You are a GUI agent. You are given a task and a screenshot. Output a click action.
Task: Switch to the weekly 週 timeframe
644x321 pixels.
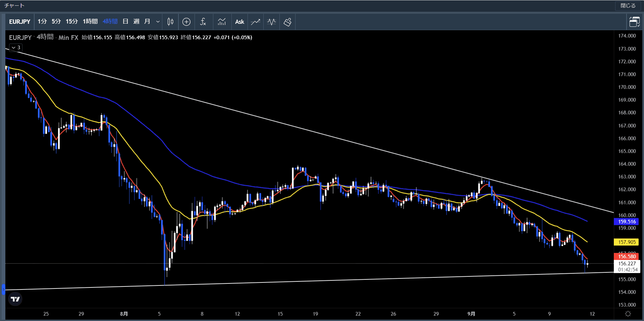click(x=136, y=22)
